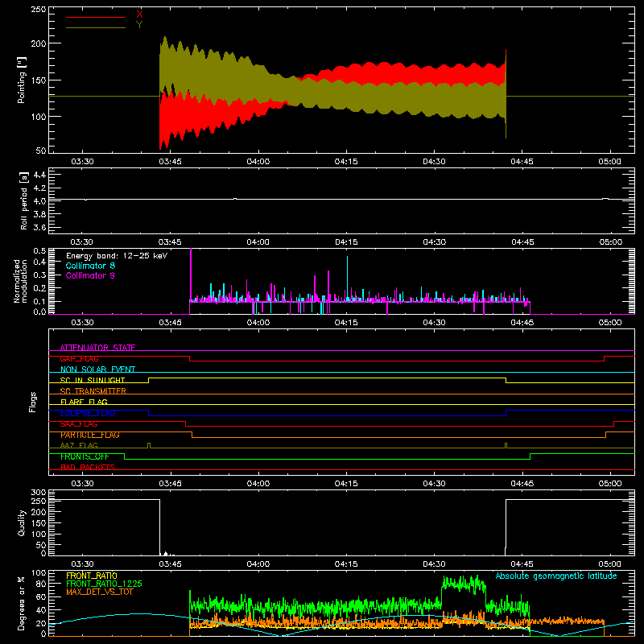Click the GAP_FLAG label
This screenshot has width=644, height=644.
[x=79, y=358]
